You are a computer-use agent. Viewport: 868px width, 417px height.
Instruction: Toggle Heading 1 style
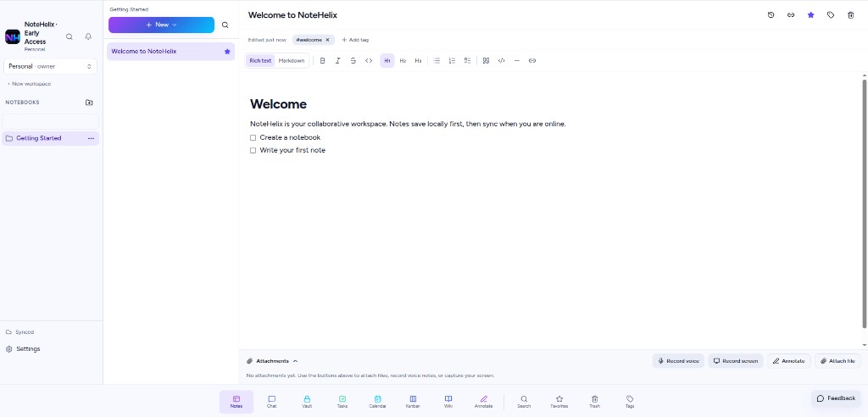(387, 61)
